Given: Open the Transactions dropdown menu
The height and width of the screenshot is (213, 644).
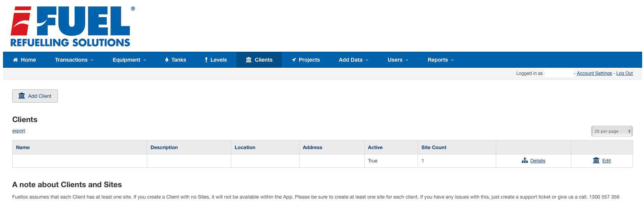Looking at the screenshot, I should coord(74,60).
